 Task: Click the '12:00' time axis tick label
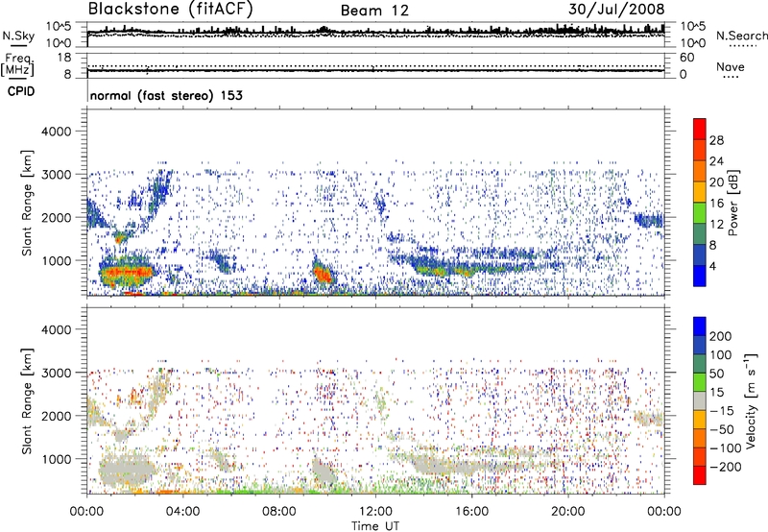(375, 512)
